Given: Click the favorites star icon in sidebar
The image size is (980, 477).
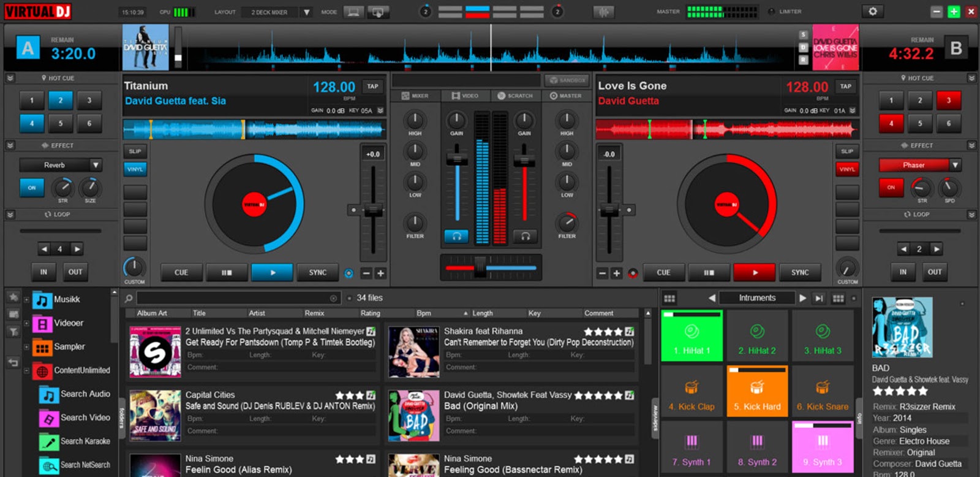Looking at the screenshot, I should coord(13,297).
